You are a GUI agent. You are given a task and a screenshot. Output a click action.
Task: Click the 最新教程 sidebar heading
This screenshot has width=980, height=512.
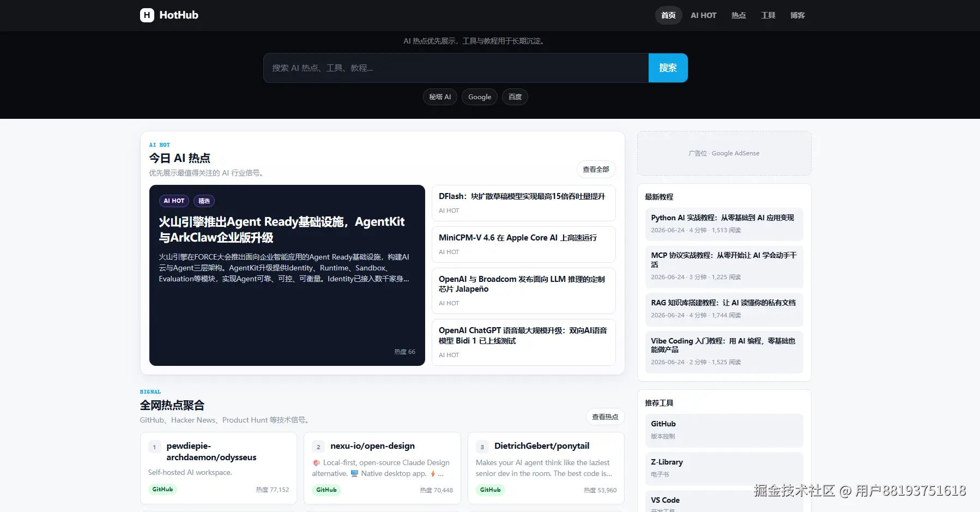pos(659,197)
